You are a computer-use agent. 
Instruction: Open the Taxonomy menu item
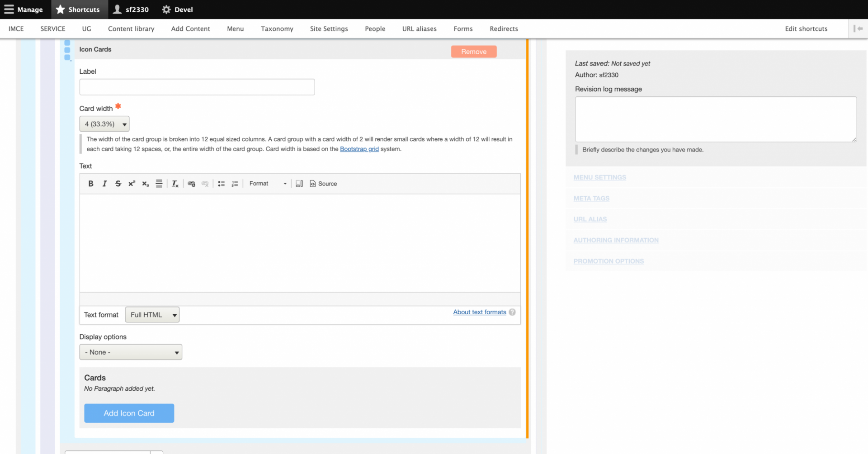coord(277,28)
